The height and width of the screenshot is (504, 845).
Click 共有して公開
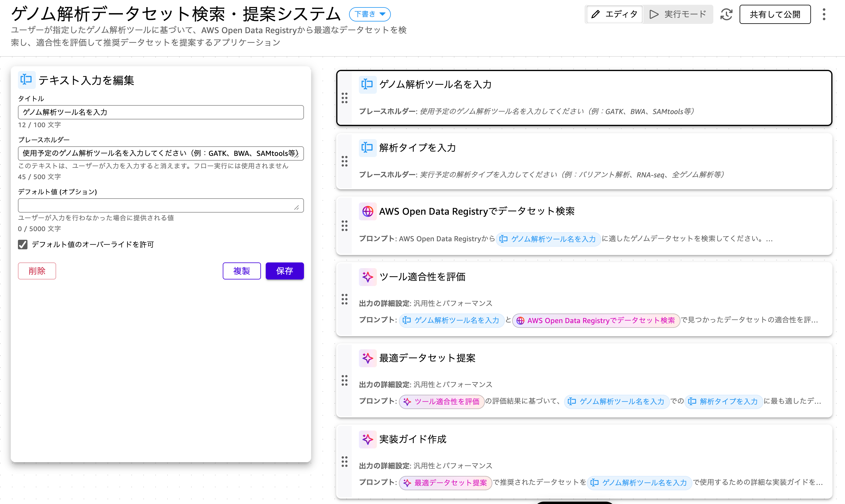click(x=775, y=14)
